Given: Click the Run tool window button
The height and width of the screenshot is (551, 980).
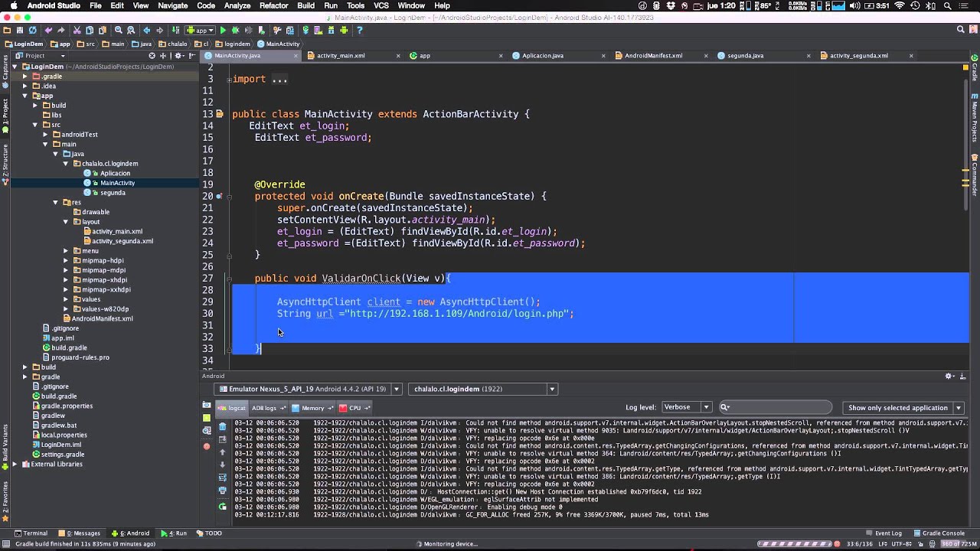Looking at the screenshot, I should (174, 533).
